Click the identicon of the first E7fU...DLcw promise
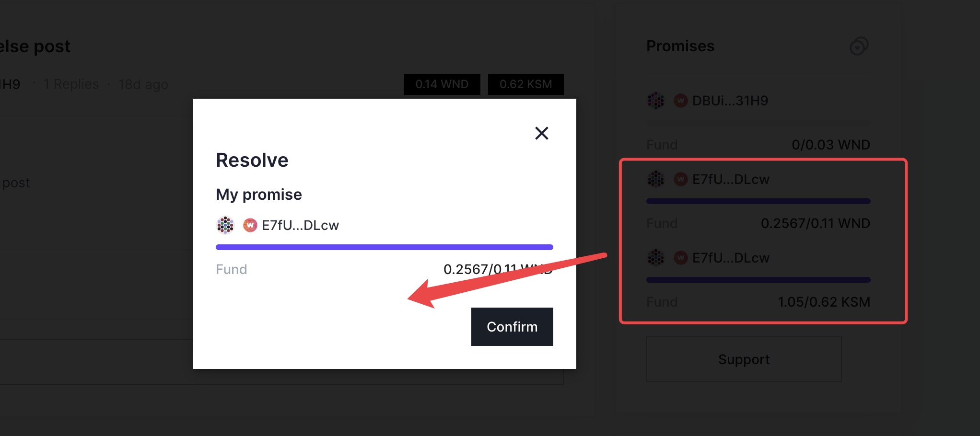 pos(656,179)
